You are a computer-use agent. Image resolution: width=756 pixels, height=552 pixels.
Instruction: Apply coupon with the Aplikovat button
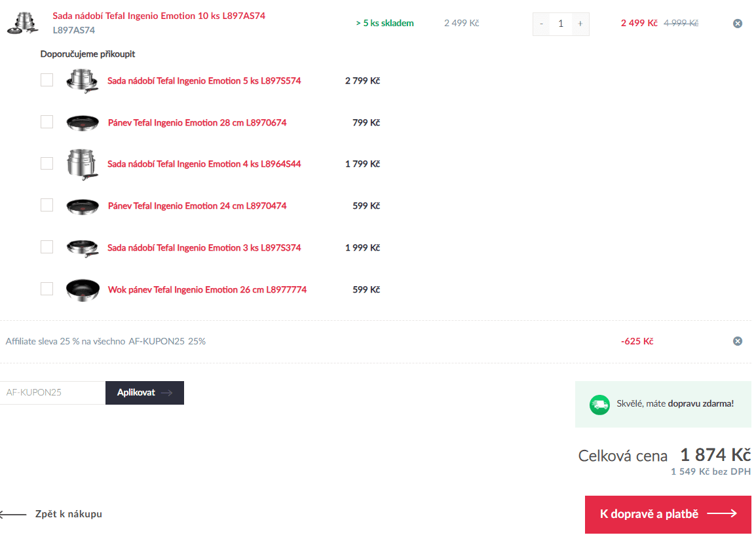tap(145, 393)
